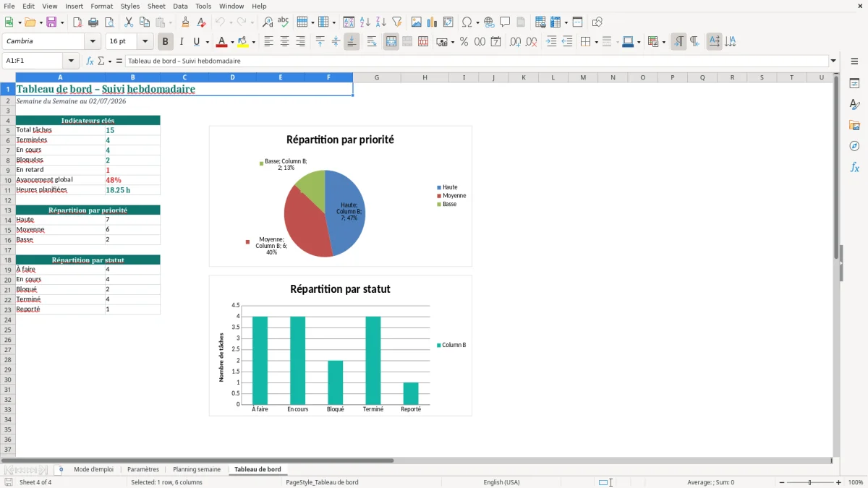Screen dimensions: 868x488
Task: Click the 100% zoom level in status bar
Action: 856,482
